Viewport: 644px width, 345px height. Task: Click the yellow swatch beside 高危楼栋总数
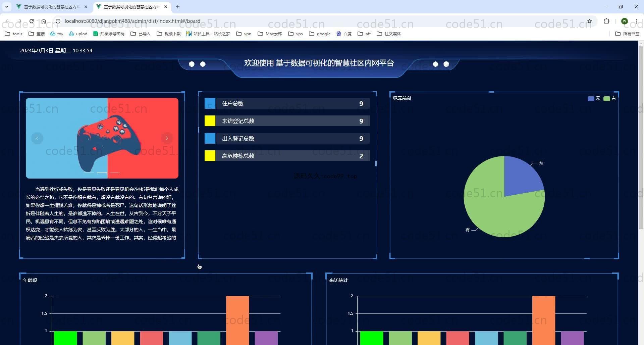click(x=210, y=156)
